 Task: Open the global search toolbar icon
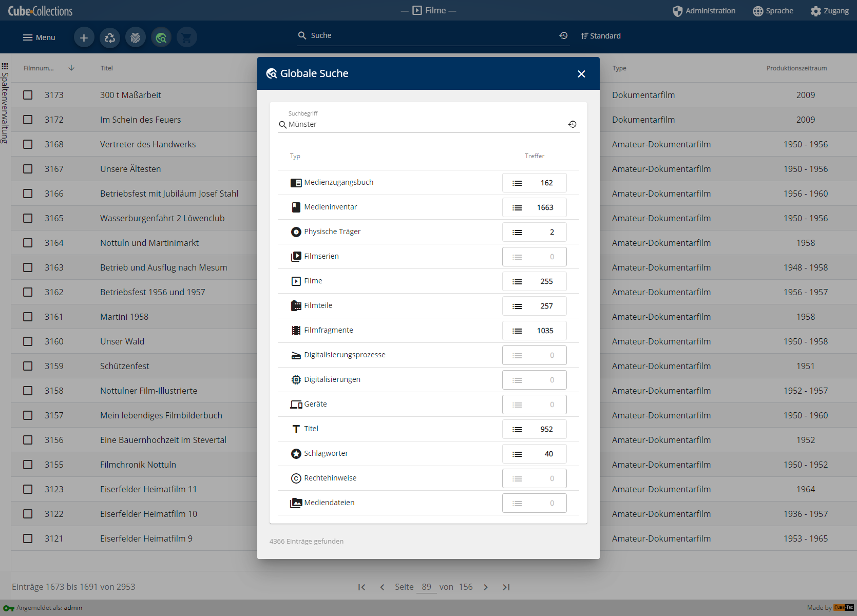click(x=161, y=37)
